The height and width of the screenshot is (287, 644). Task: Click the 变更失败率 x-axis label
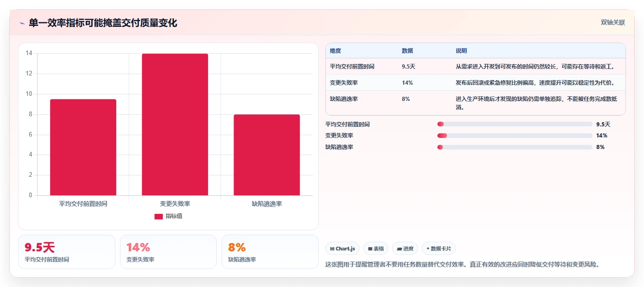click(x=175, y=204)
